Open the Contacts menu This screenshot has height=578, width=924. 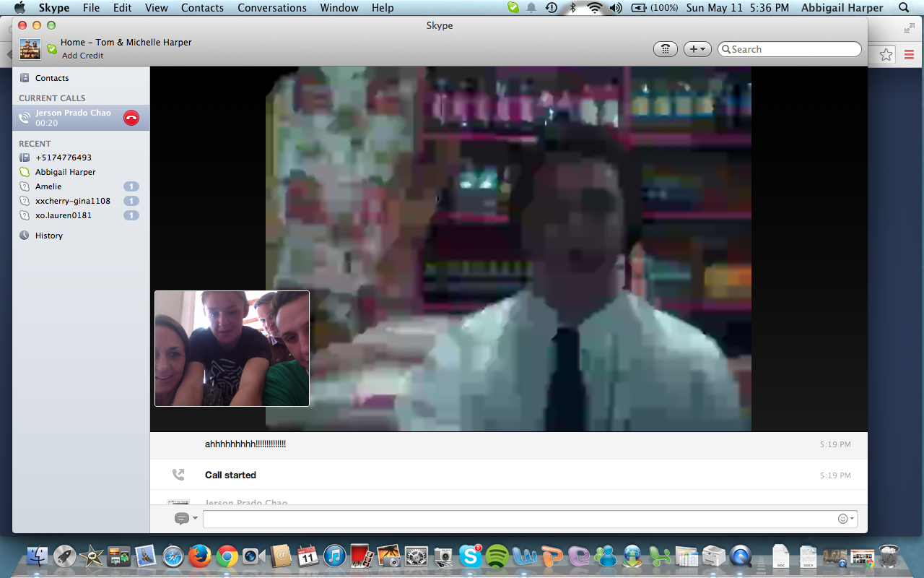[202, 8]
